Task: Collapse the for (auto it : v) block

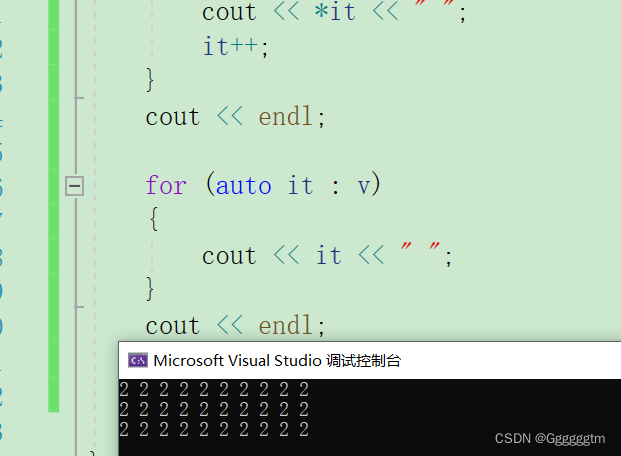Action: 74,186
